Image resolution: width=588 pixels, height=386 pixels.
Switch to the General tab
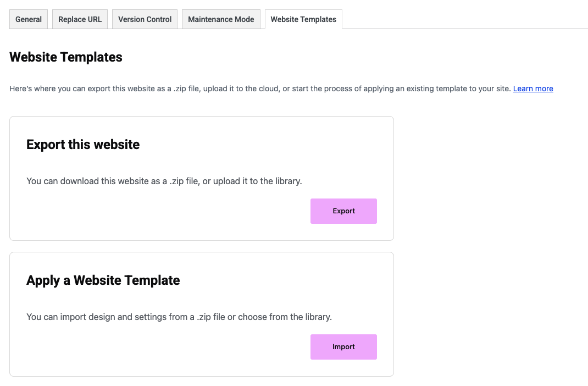pyautogui.click(x=29, y=19)
